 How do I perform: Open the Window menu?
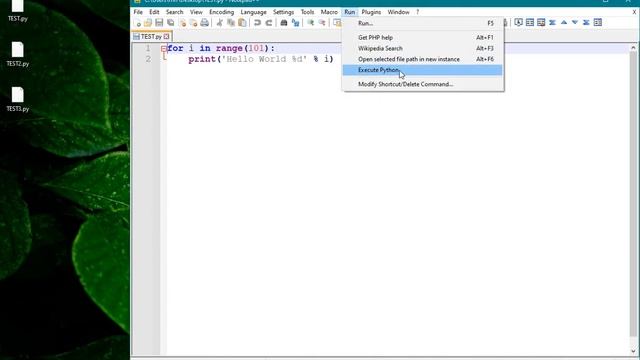[x=398, y=12]
